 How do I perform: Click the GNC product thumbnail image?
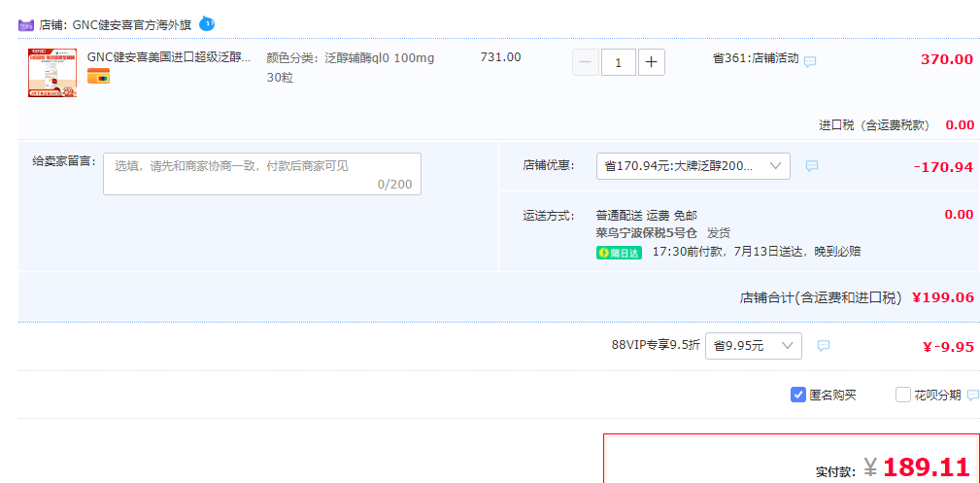point(52,72)
